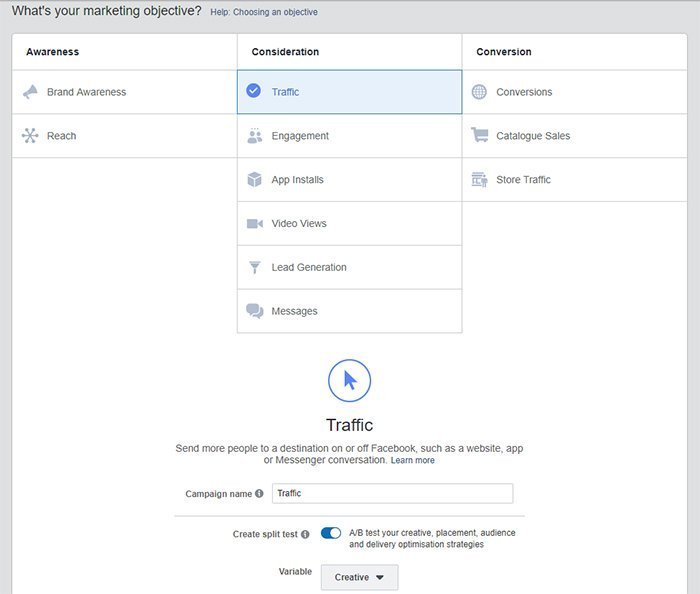The image size is (700, 594).
Task: Open the Variable Creative dropdown
Action: (x=359, y=577)
